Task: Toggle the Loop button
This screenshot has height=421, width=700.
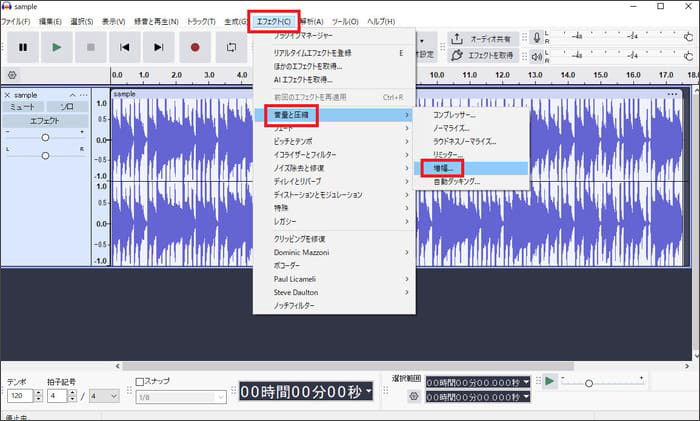Action: (x=231, y=47)
